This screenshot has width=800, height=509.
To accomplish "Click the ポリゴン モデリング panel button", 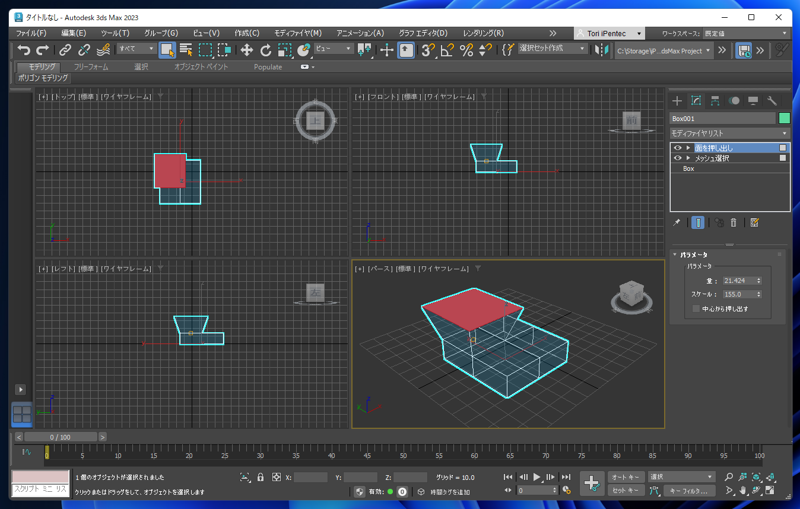I will 43,78.
